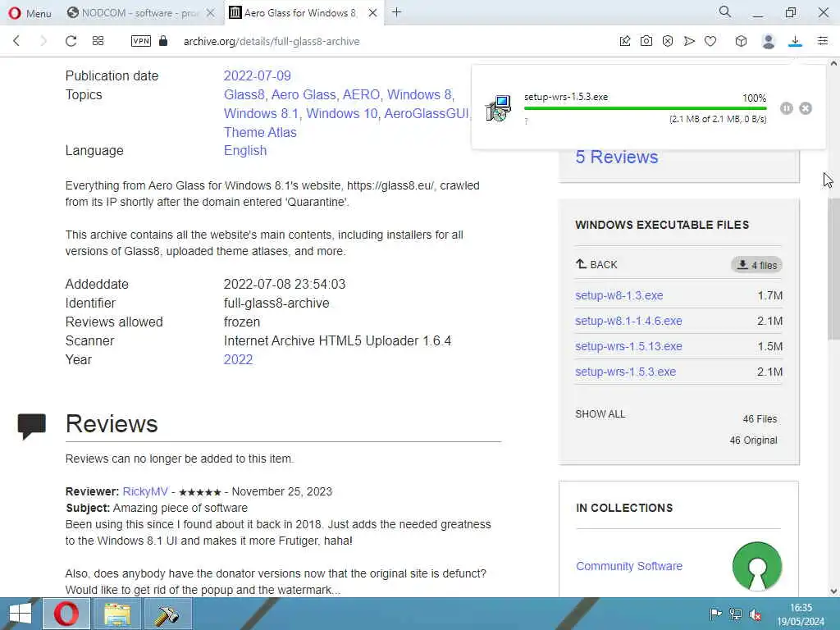Close the NODCOM software tab
Viewport: 840px width, 630px height.
(x=211, y=13)
